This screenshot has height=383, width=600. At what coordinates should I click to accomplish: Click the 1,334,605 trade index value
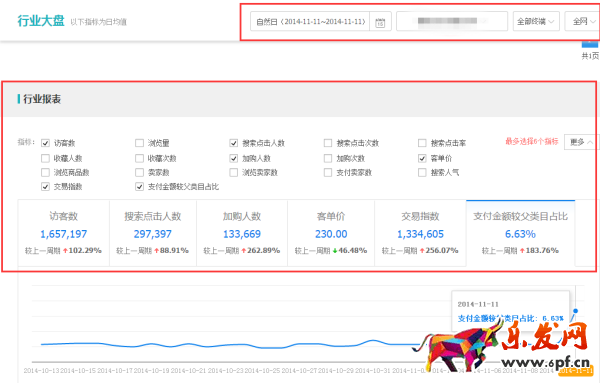[x=420, y=234]
